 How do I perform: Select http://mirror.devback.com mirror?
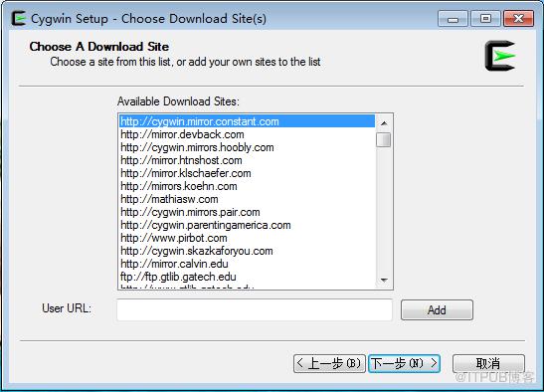(247, 134)
